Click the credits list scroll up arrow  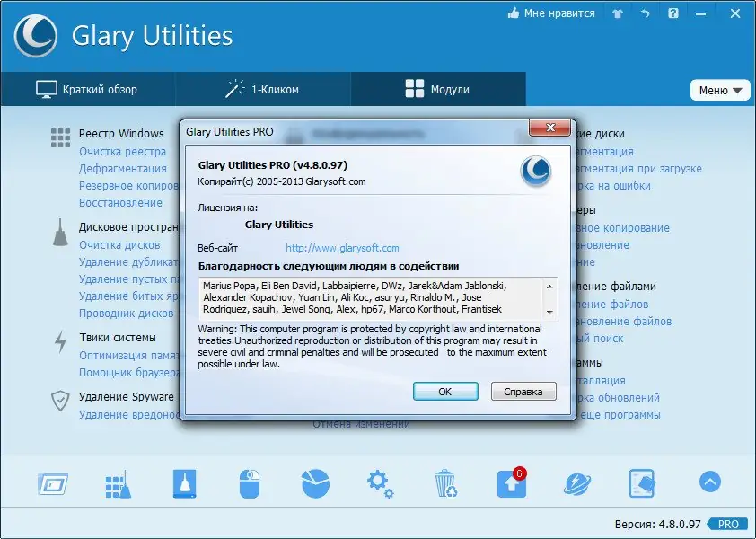(549, 287)
